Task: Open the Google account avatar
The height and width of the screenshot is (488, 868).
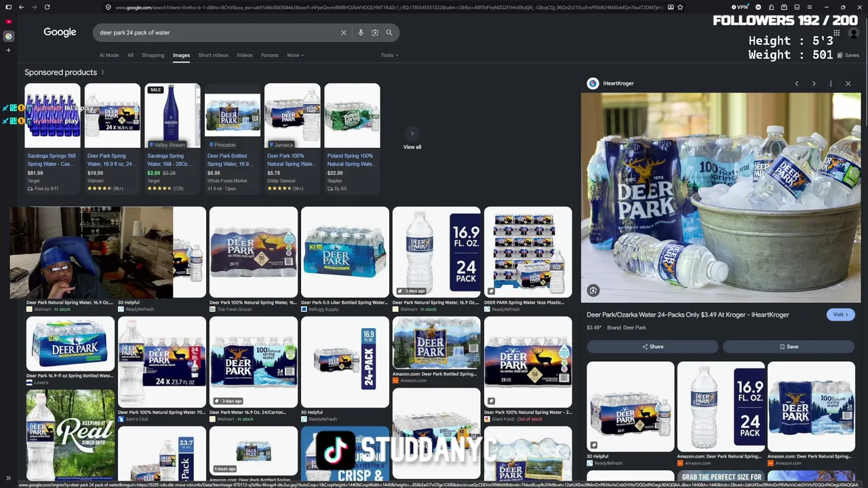Action: coord(854,33)
